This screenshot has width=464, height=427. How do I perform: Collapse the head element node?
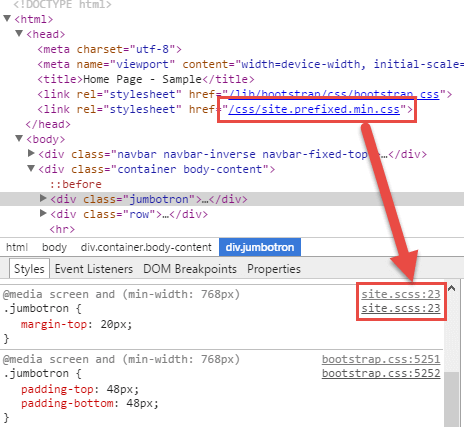(x=19, y=33)
